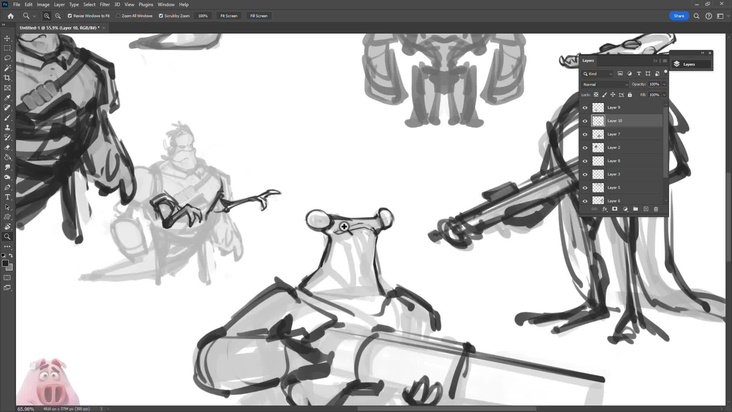Open the Filter menu
Viewport: 732px width, 412px height.
105,5
